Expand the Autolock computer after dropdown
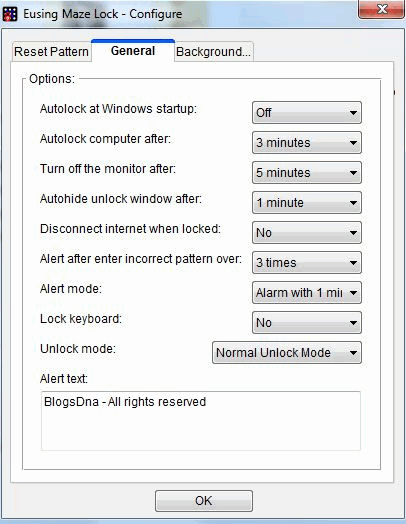The image size is (406, 524). tap(307, 143)
